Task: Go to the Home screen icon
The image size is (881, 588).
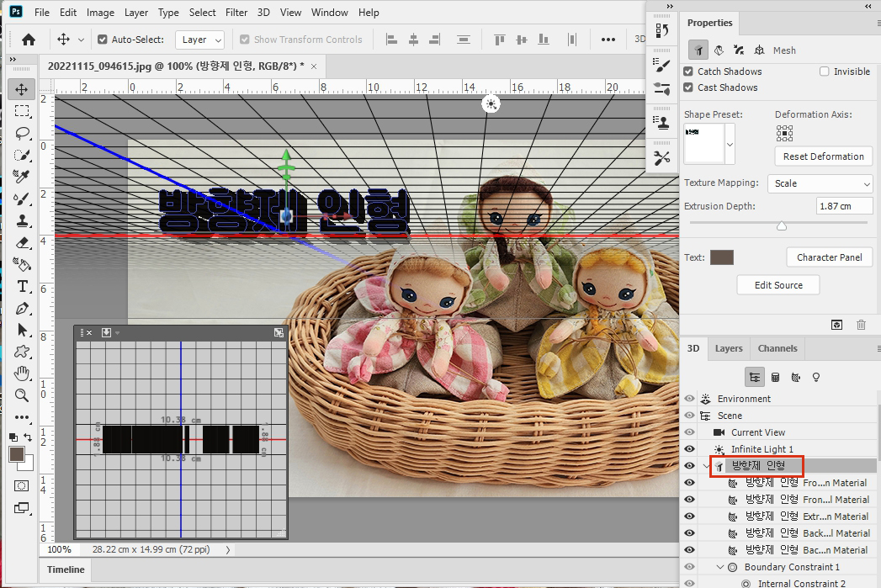Action: point(28,40)
